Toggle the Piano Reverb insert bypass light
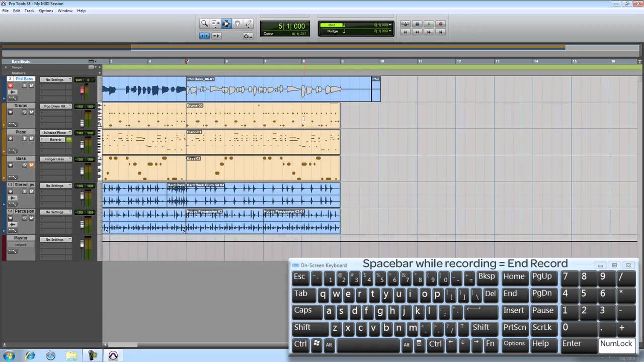Viewport: 644px width, 362px height. click(x=69, y=139)
